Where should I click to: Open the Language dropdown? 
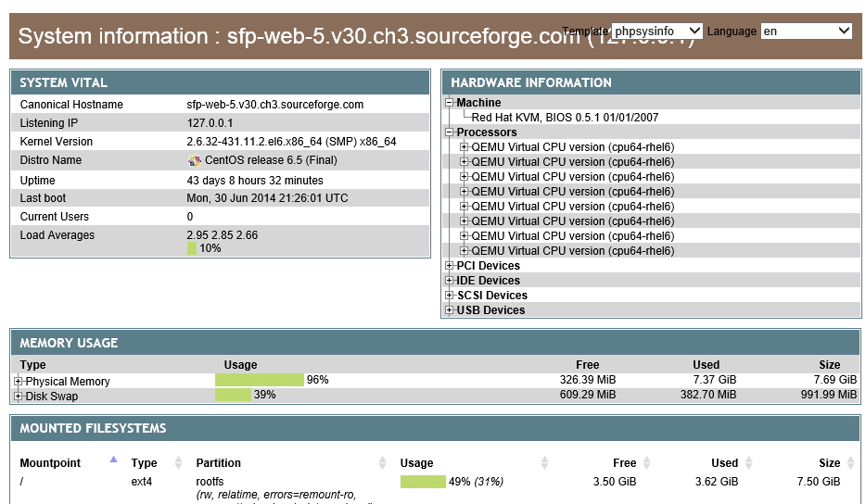807,31
